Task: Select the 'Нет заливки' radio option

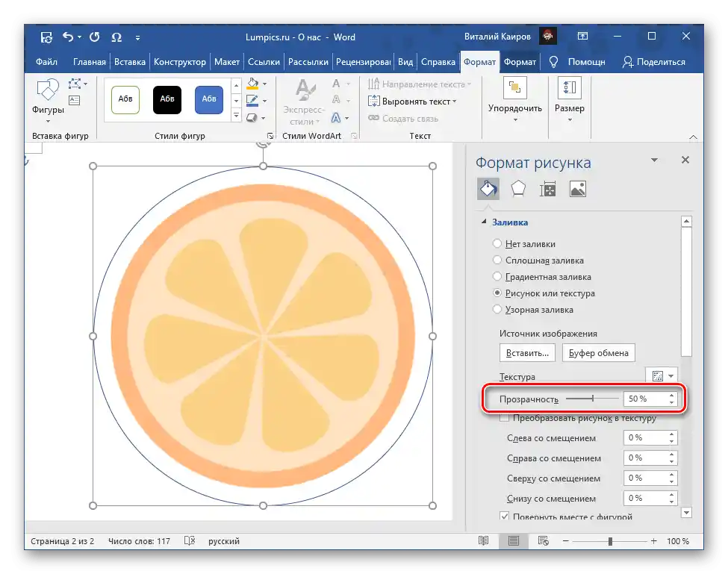Action: click(x=497, y=244)
